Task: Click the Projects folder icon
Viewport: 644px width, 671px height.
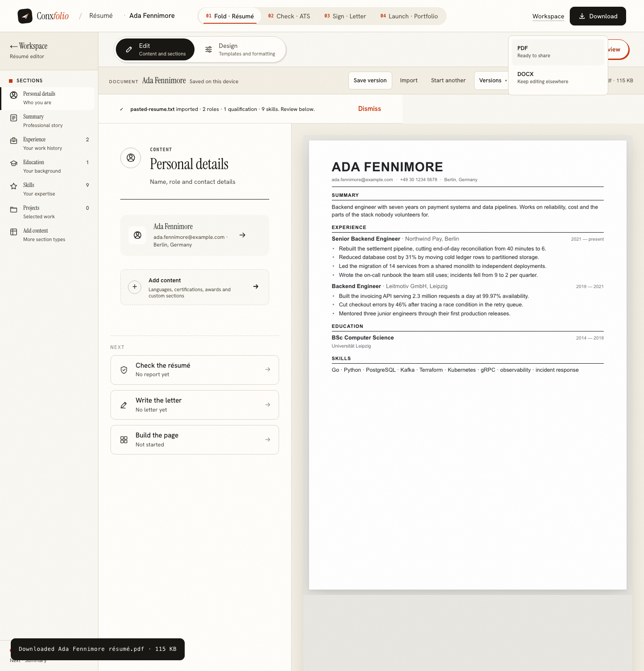Action: click(14, 209)
